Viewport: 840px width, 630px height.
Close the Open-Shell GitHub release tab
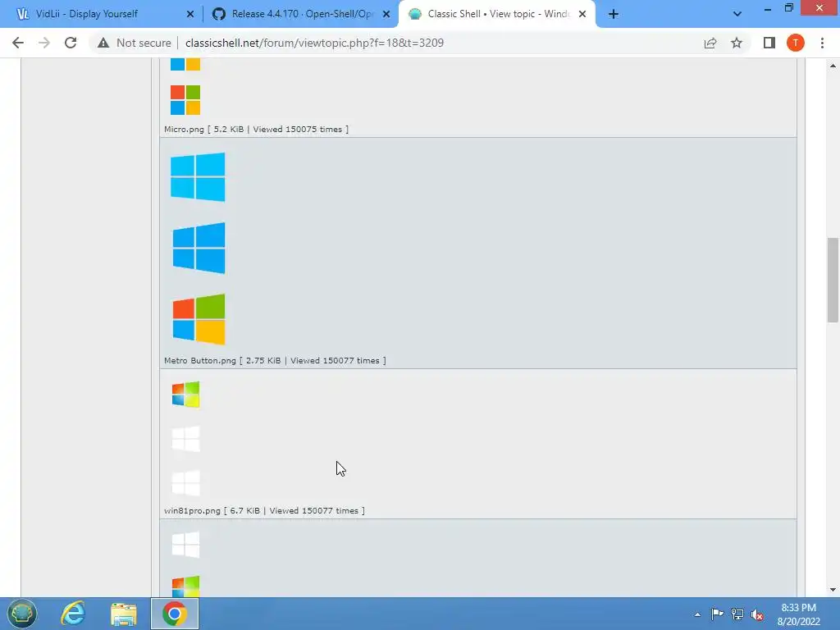(386, 14)
